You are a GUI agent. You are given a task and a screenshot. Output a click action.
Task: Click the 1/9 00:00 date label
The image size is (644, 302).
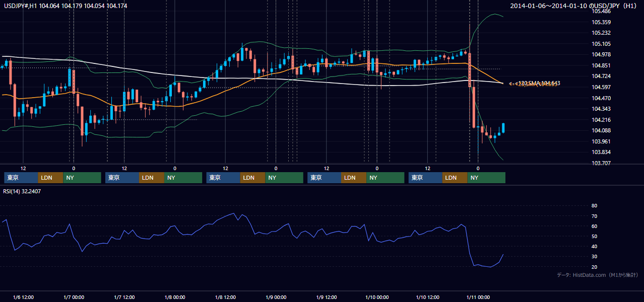click(x=276, y=297)
